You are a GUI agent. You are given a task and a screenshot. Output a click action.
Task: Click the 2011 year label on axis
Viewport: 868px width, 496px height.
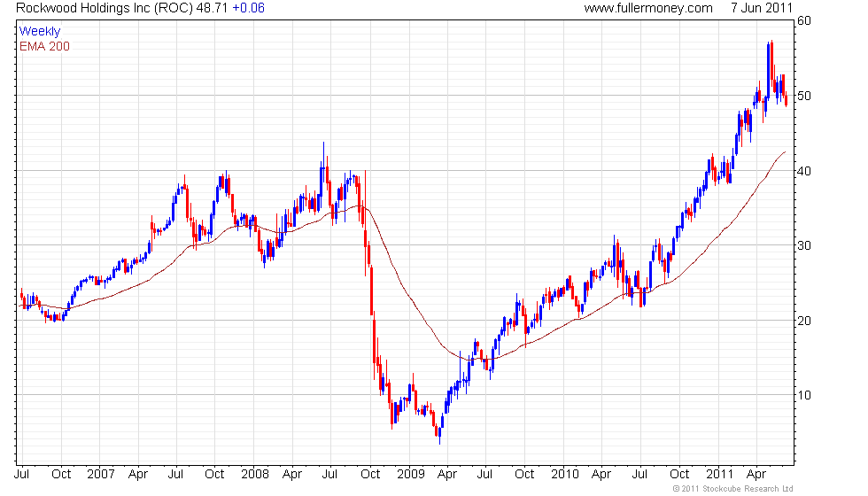pyautogui.click(x=719, y=475)
